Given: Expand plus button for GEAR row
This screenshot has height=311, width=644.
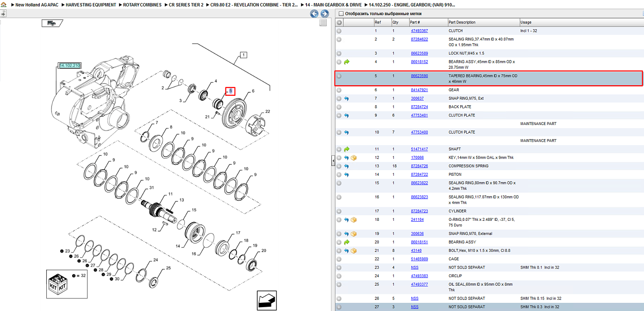Looking at the screenshot, I should point(339,90).
